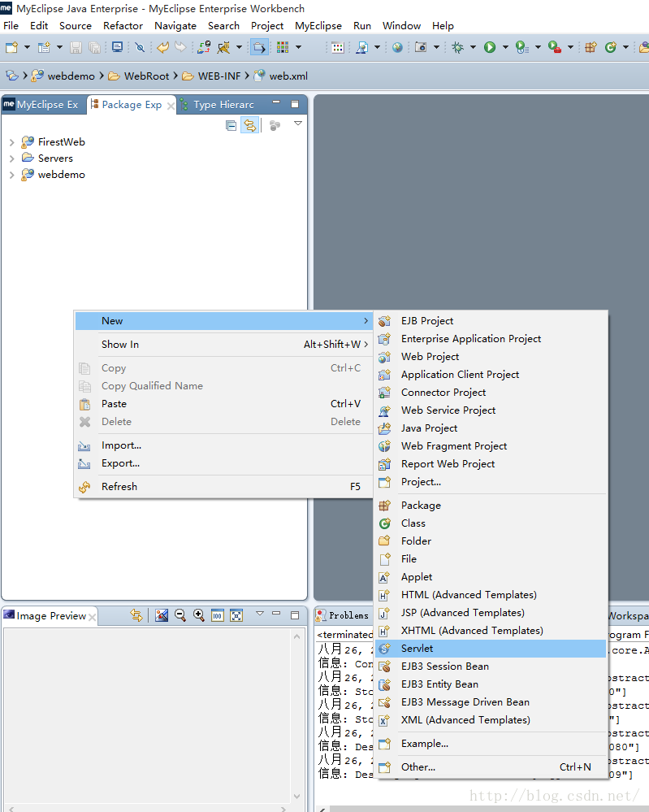Toggle Link with Editor in Package Explorer

tap(250, 125)
